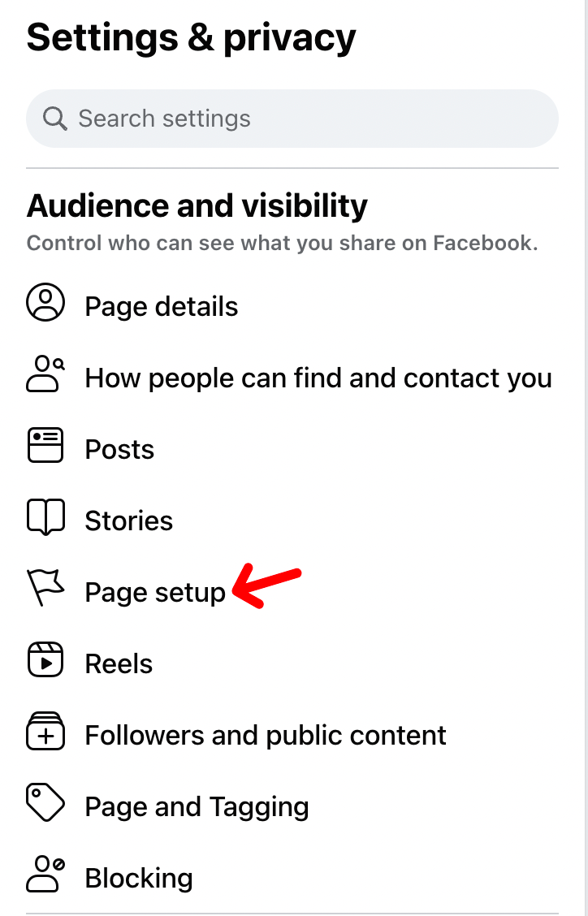Open Reels settings
This screenshot has width=588, height=916.
pyautogui.click(x=119, y=663)
